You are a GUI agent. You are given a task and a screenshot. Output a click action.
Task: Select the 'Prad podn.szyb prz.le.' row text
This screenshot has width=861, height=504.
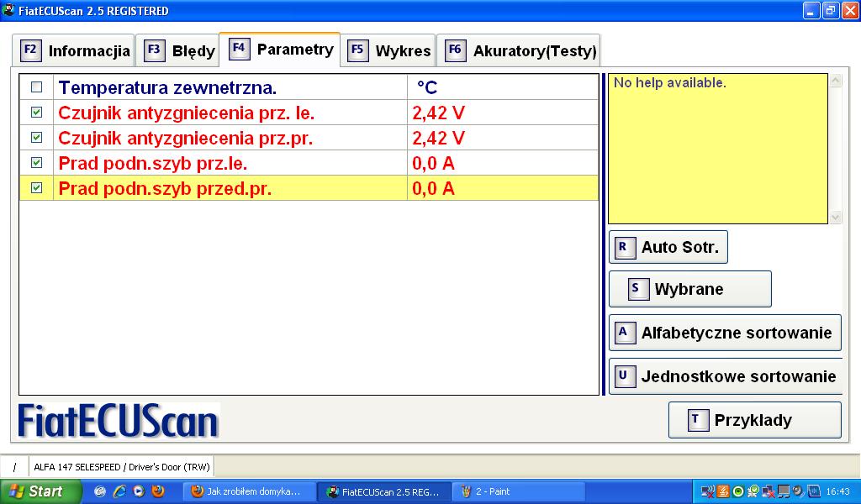153,164
